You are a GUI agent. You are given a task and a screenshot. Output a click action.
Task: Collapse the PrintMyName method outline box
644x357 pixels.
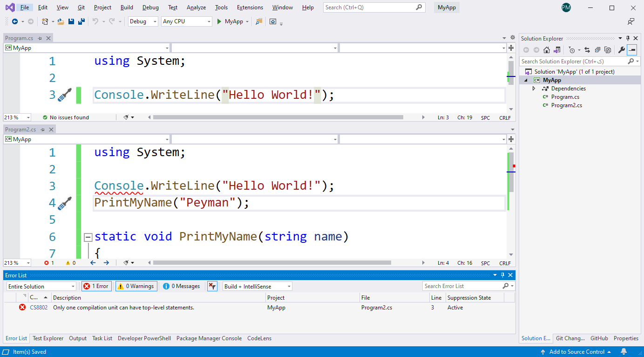[88, 237]
